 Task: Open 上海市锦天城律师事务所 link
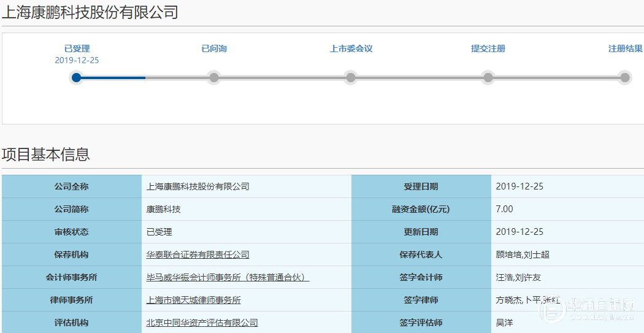tap(193, 300)
